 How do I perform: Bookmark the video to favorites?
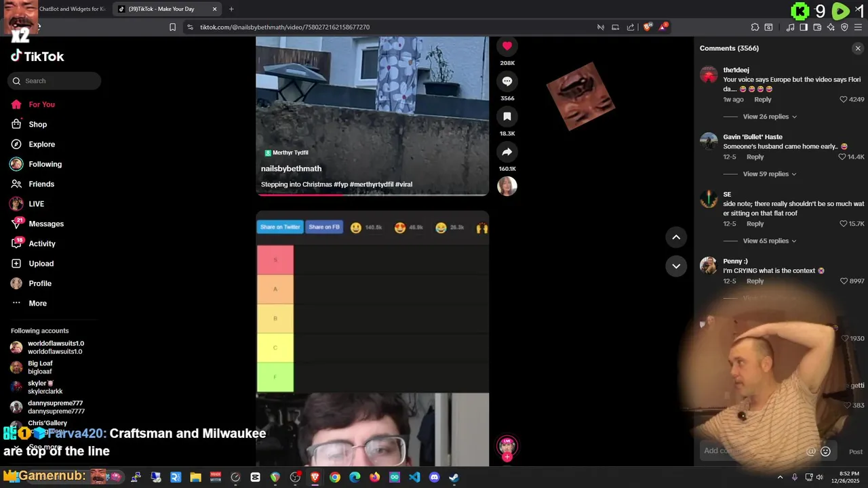(x=507, y=117)
